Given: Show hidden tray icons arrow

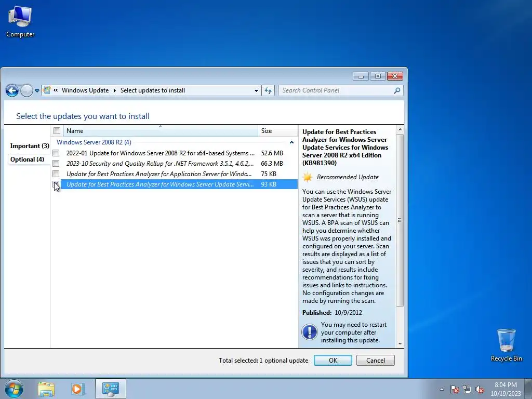Looking at the screenshot, I should (442, 389).
